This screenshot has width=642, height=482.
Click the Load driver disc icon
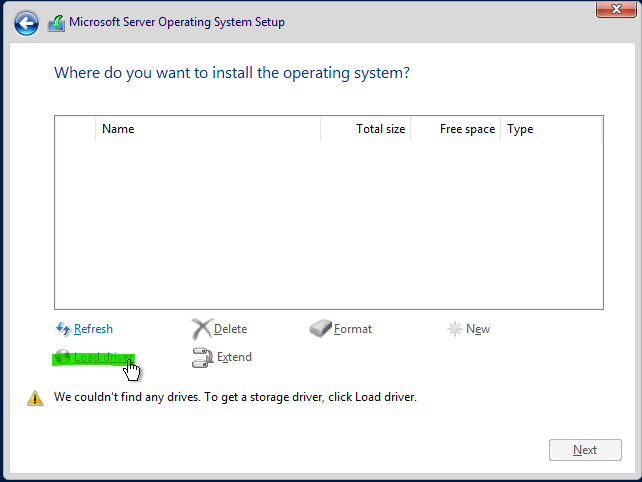coord(63,357)
